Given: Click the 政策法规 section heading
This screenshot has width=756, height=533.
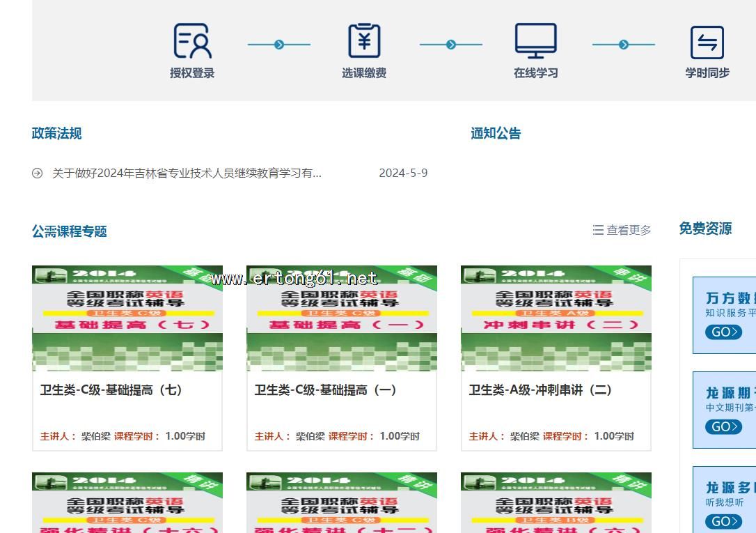Looking at the screenshot, I should 56,133.
